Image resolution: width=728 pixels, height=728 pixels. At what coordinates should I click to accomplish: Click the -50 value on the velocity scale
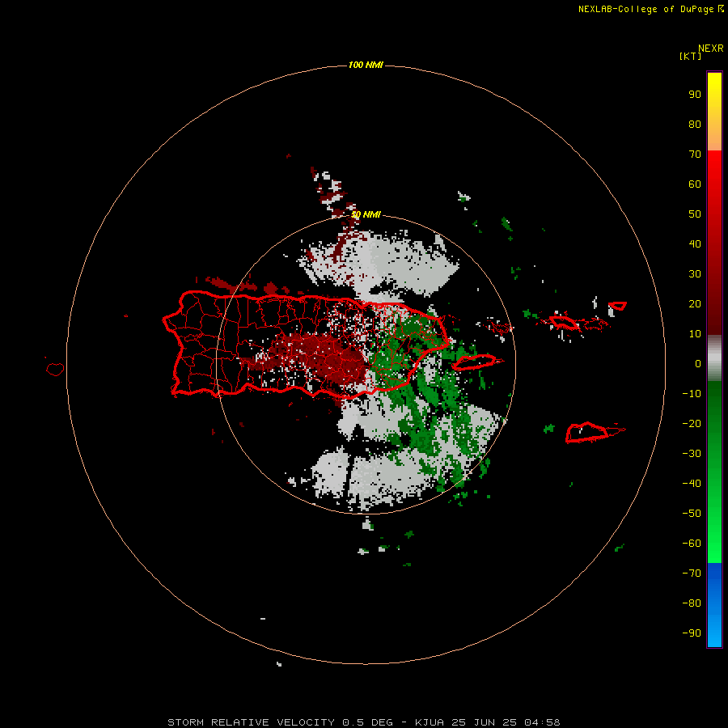692,514
